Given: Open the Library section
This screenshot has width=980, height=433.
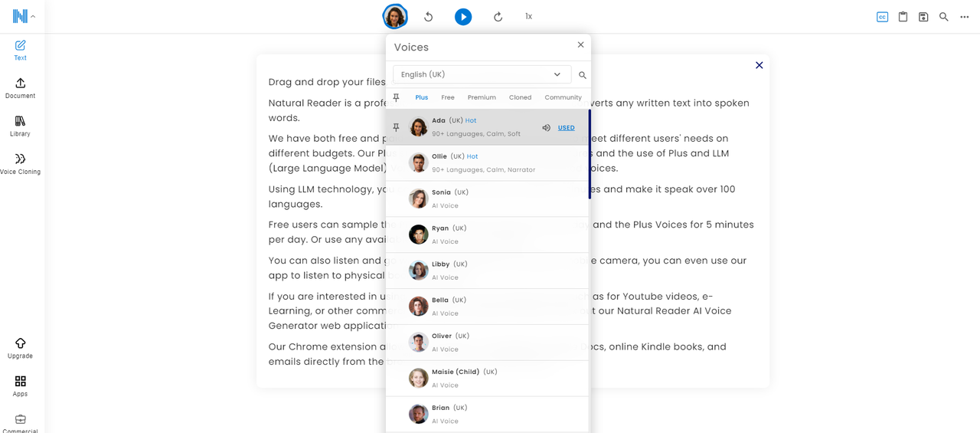Looking at the screenshot, I should point(20,126).
